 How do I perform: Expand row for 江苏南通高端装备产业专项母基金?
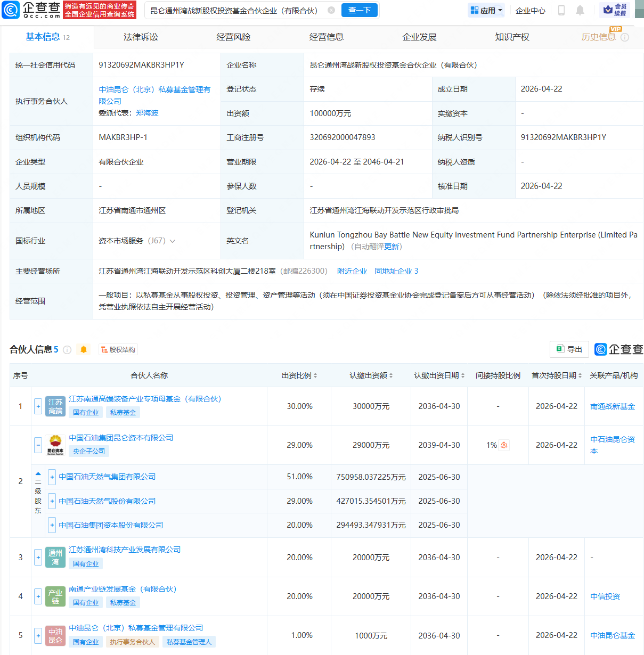click(x=38, y=406)
